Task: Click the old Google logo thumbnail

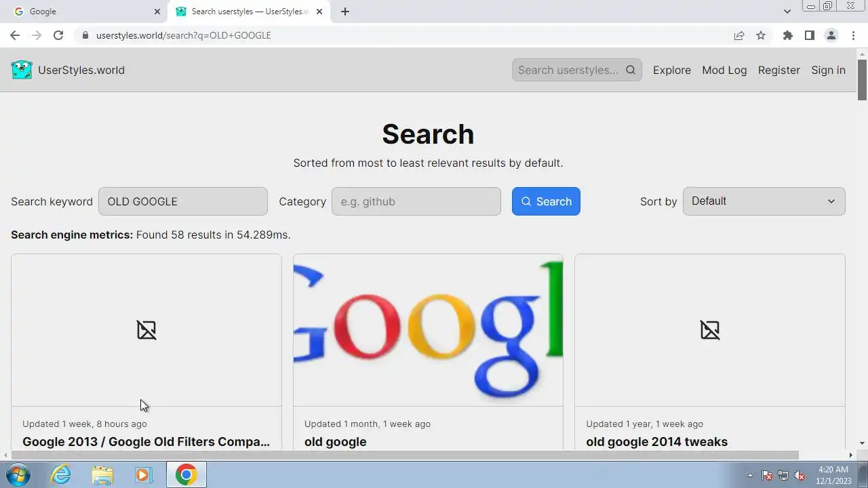Action: [428, 330]
